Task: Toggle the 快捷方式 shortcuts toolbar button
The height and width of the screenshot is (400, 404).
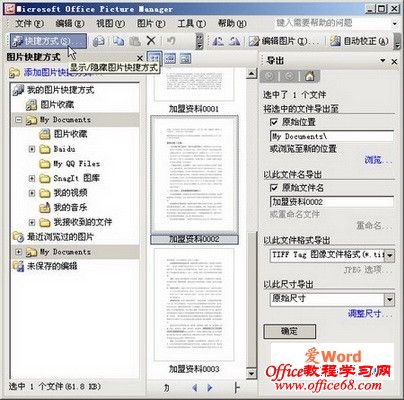Action: click(48, 41)
